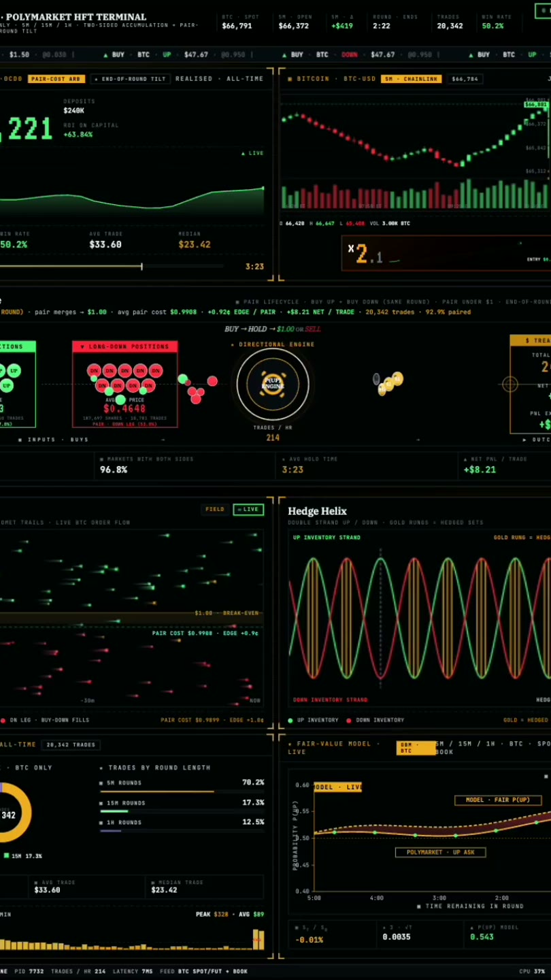This screenshot has height=980, width=551.
Task: Click the 0.0035 volatility stat value
Action: [397, 937]
